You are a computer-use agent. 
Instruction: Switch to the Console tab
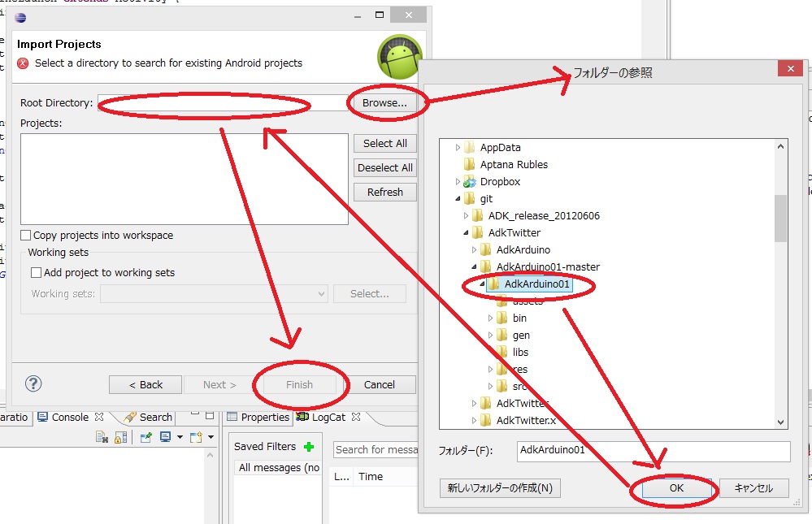70,417
